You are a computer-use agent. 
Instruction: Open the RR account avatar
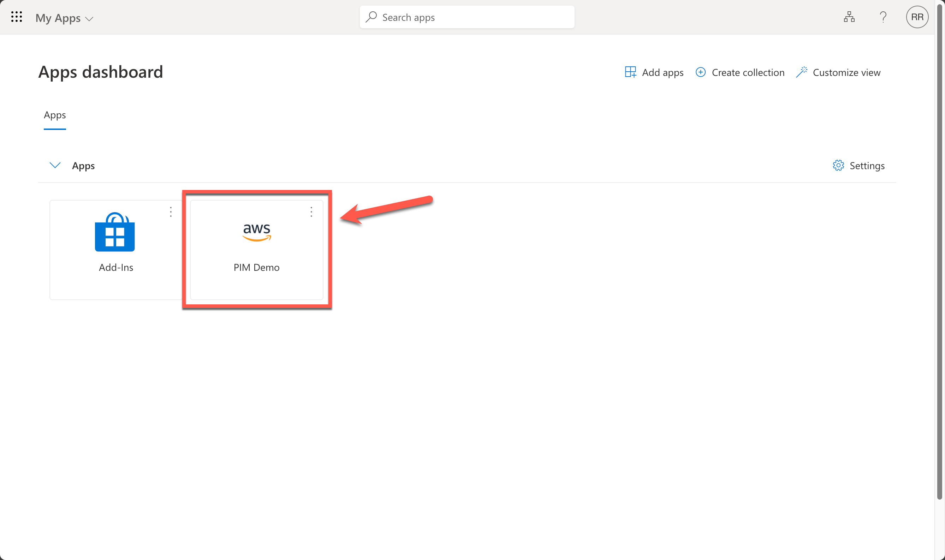[917, 17]
